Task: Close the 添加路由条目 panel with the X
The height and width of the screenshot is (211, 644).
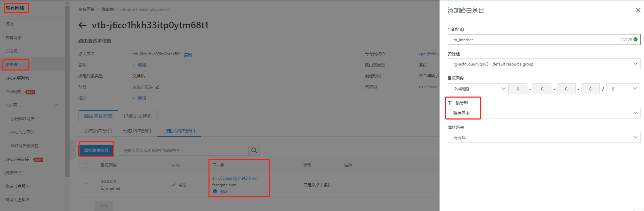Action: 638,10
